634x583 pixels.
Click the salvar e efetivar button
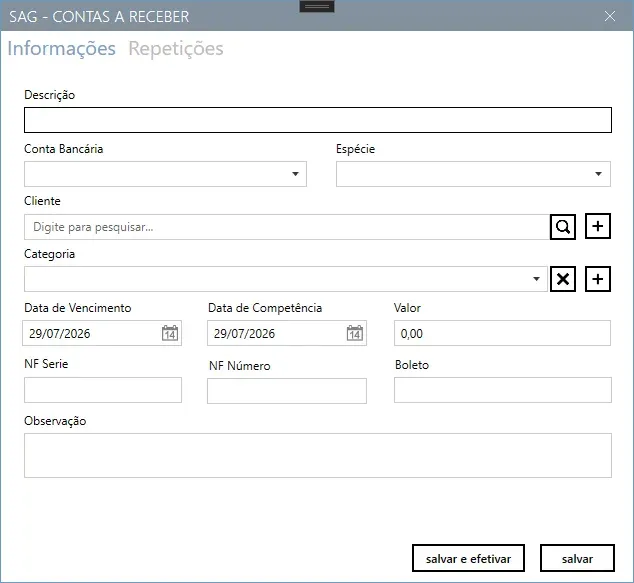[468, 558]
